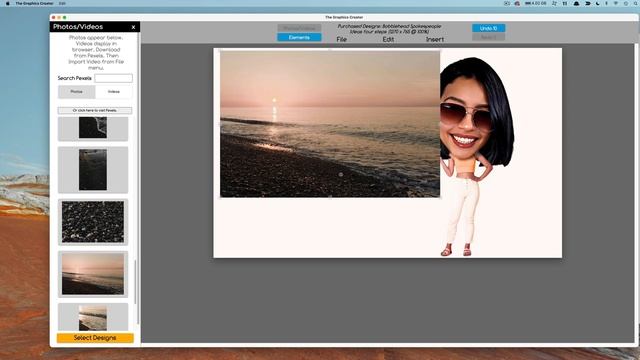The image size is (640, 360).
Task: Click the blue Elements button
Action: tap(299, 38)
